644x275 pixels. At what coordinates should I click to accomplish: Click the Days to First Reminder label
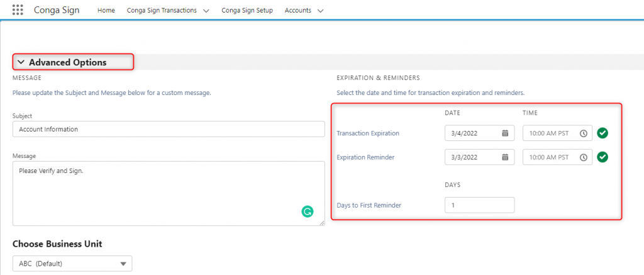(369, 205)
